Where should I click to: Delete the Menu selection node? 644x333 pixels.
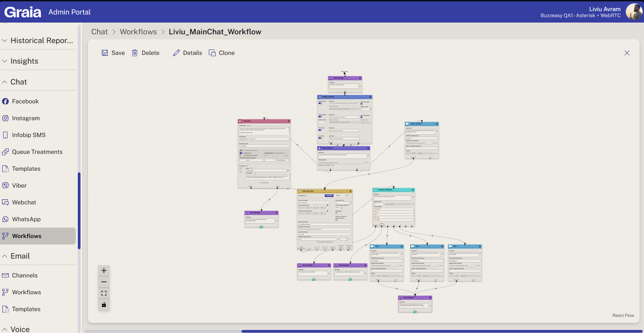pyautogui.click(x=368, y=148)
